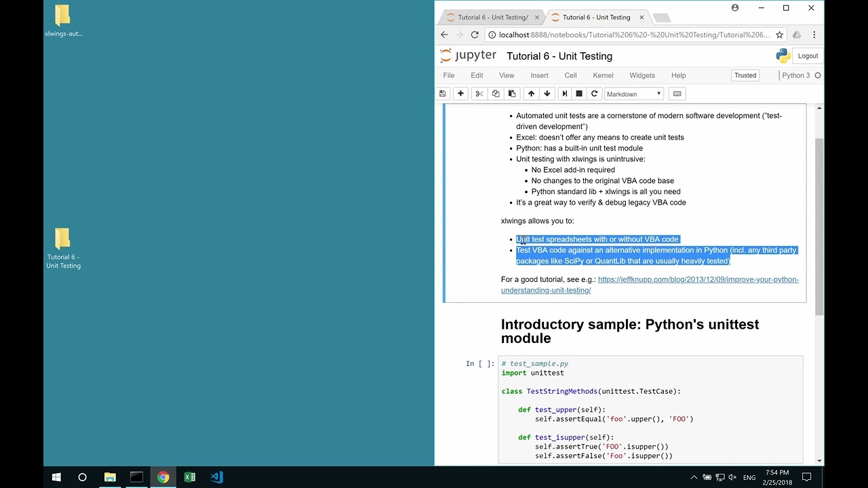The image size is (868, 488).
Task: Click the address bar URL field
Action: 633,35
